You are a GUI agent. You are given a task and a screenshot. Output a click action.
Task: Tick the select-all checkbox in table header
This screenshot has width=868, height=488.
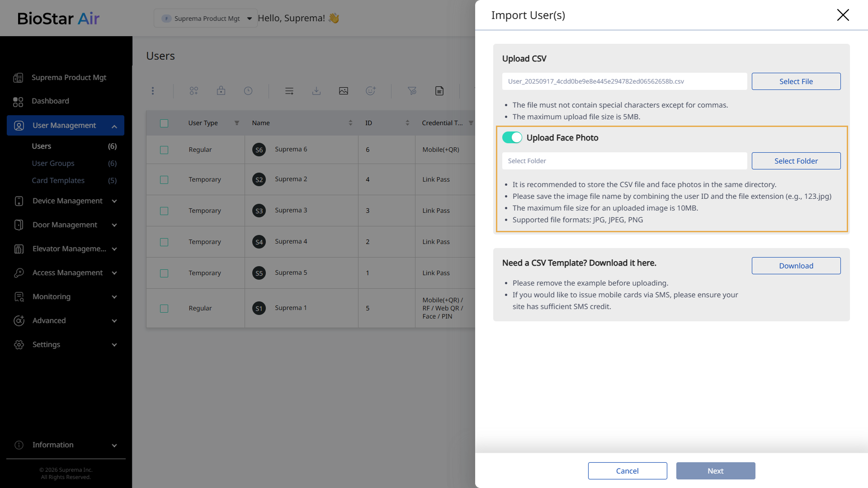(x=164, y=123)
